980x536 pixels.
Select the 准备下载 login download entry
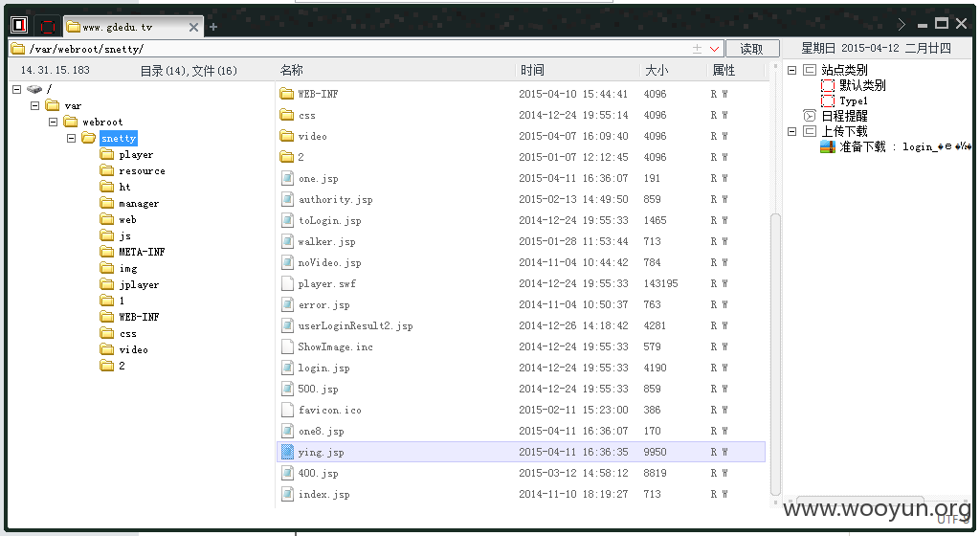(896, 146)
